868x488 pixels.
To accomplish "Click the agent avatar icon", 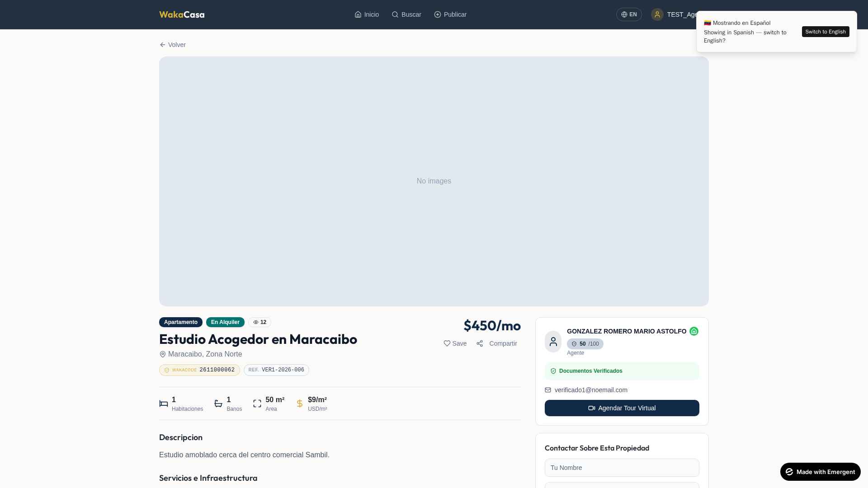I will pyautogui.click(x=553, y=342).
